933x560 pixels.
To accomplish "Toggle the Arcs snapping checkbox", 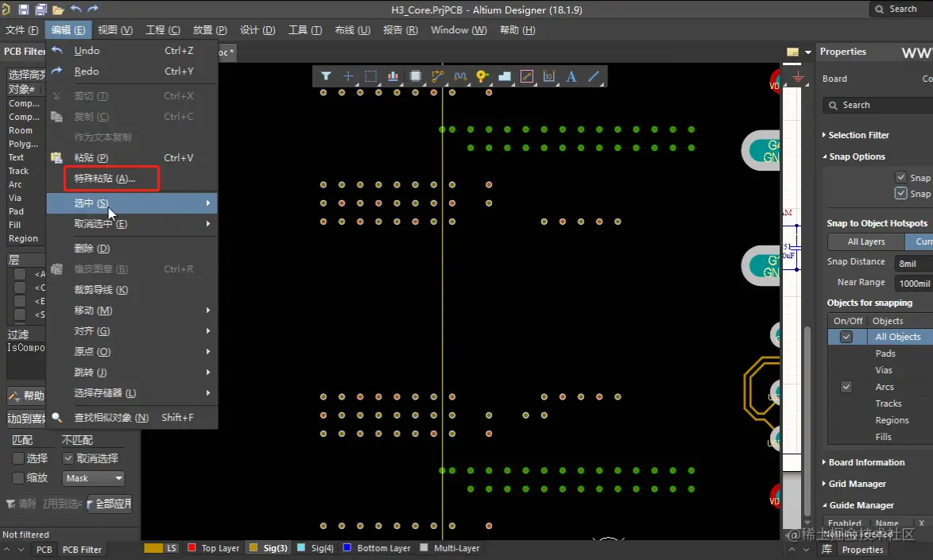I will click(x=846, y=386).
